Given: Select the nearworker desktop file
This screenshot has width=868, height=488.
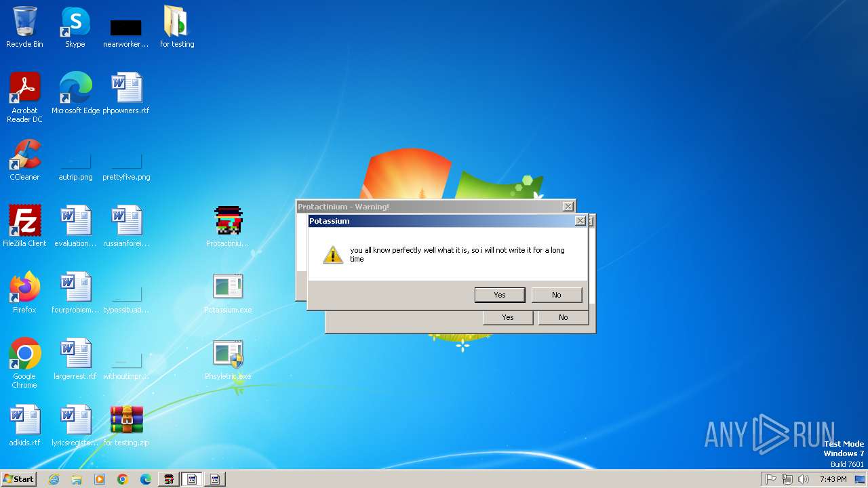Looking at the screenshot, I should 126,33.
